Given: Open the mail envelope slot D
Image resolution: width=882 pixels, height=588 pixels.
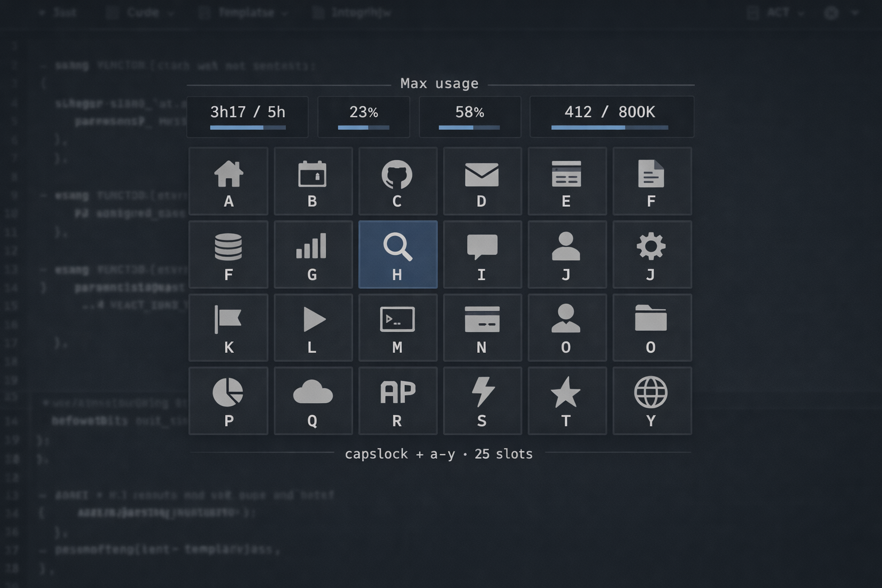Looking at the screenshot, I should [482, 181].
